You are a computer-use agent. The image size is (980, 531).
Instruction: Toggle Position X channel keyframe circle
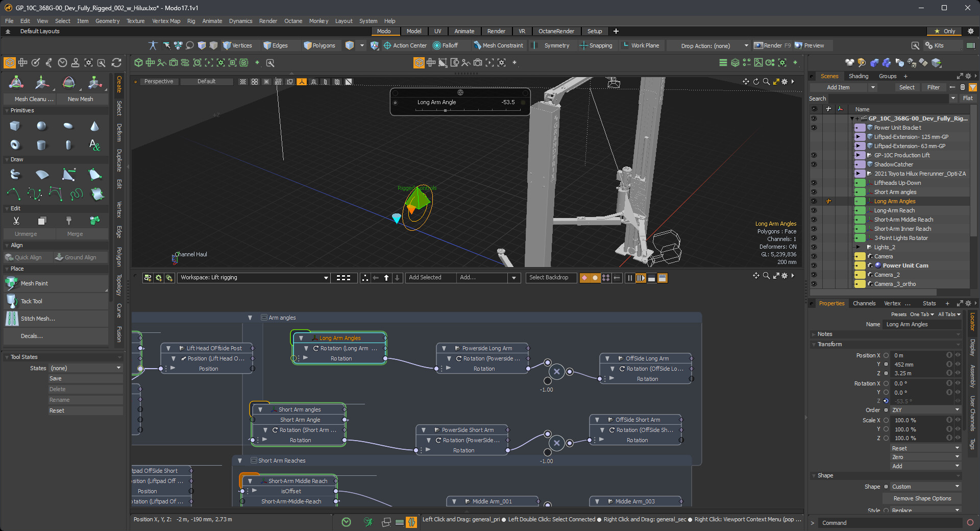coord(886,355)
